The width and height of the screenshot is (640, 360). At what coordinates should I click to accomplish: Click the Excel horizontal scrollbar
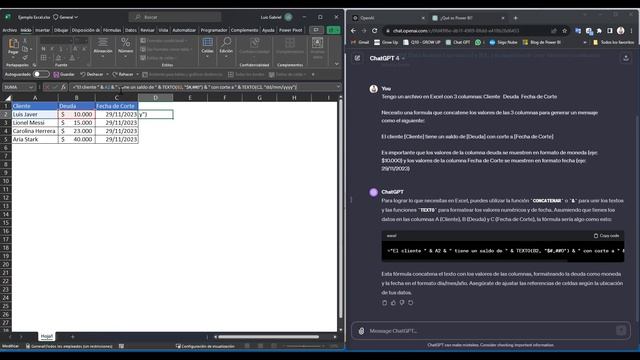click(x=269, y=337)
